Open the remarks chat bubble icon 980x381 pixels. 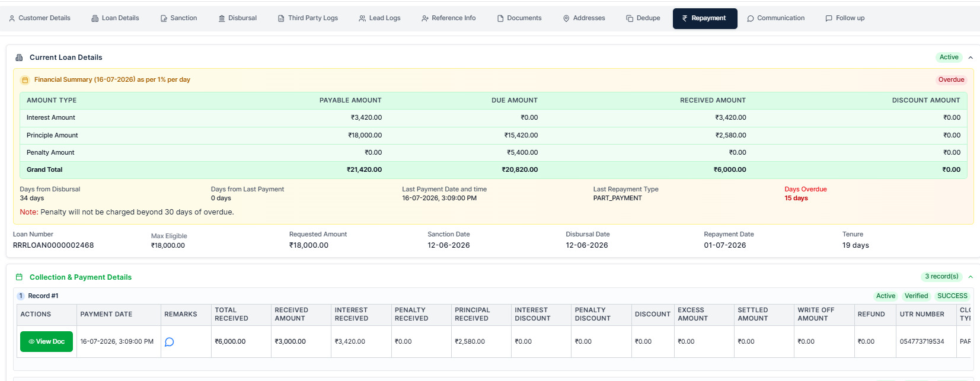(169, 342)
